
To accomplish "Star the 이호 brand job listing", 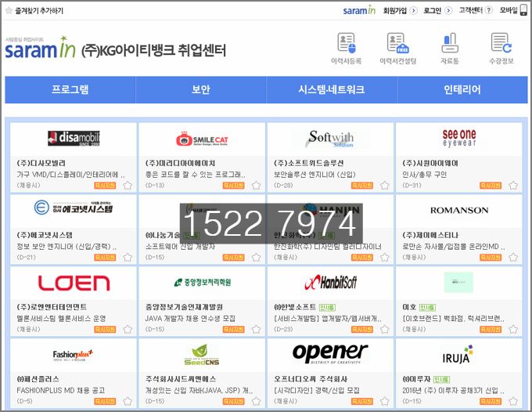I will coord(513,330).
